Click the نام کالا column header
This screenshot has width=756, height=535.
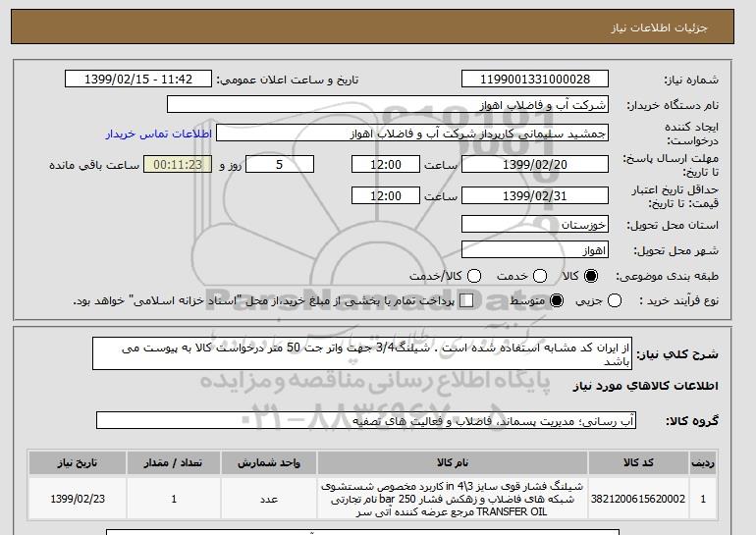pos(453,462)
